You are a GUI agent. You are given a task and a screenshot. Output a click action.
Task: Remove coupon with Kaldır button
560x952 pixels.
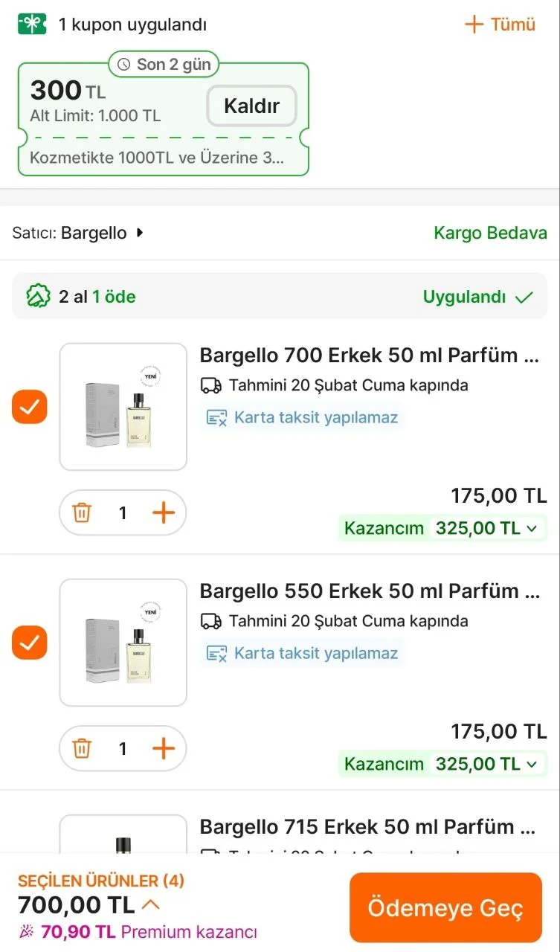251,106
